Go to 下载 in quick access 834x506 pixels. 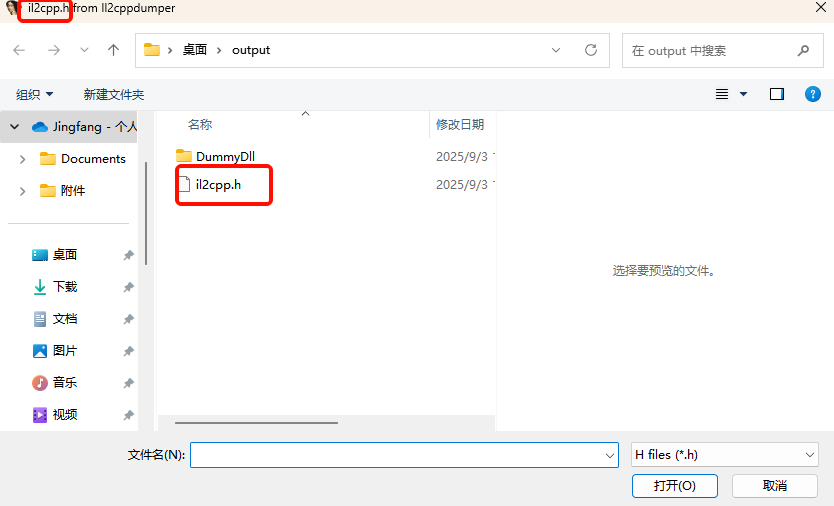[65, 287]
